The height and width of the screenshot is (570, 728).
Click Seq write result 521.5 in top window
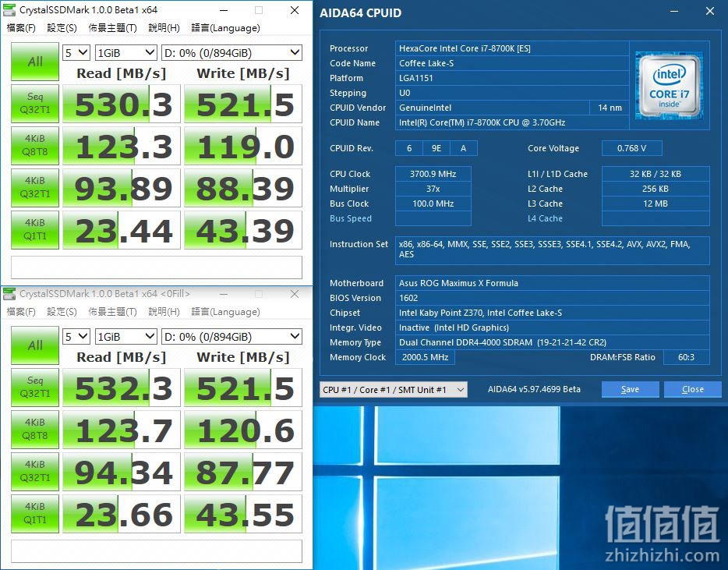click(x=243, y=104)
